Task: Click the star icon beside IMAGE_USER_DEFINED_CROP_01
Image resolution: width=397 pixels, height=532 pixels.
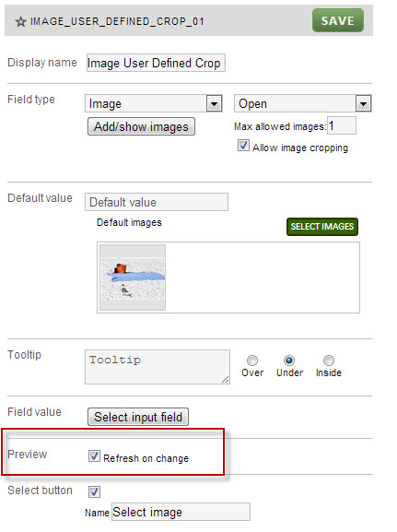Action: coord(20,22)
